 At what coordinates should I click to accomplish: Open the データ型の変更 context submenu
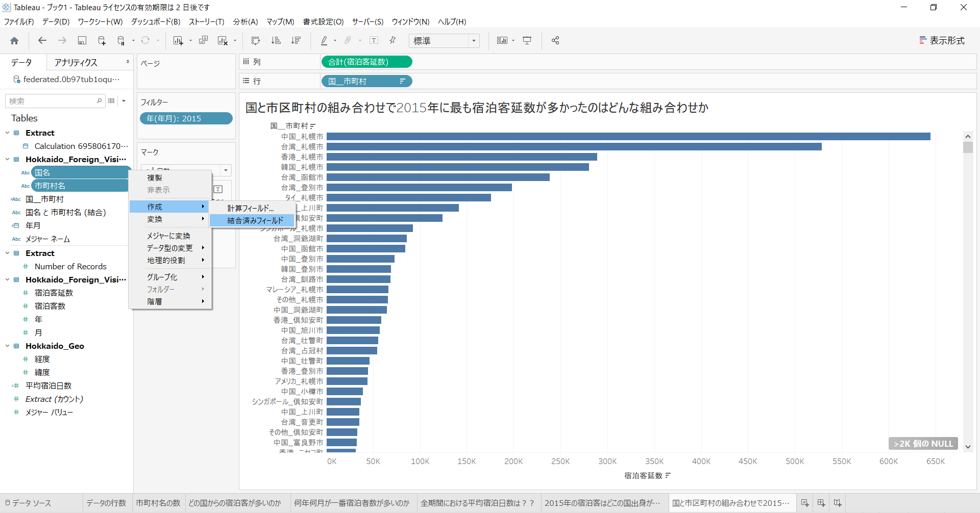170,248
